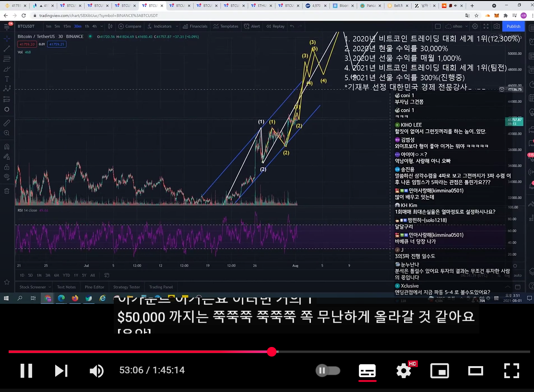The height and width of the screenshot is (392, 534).
Task: Open the Indicators dialog
Action: 160,26
